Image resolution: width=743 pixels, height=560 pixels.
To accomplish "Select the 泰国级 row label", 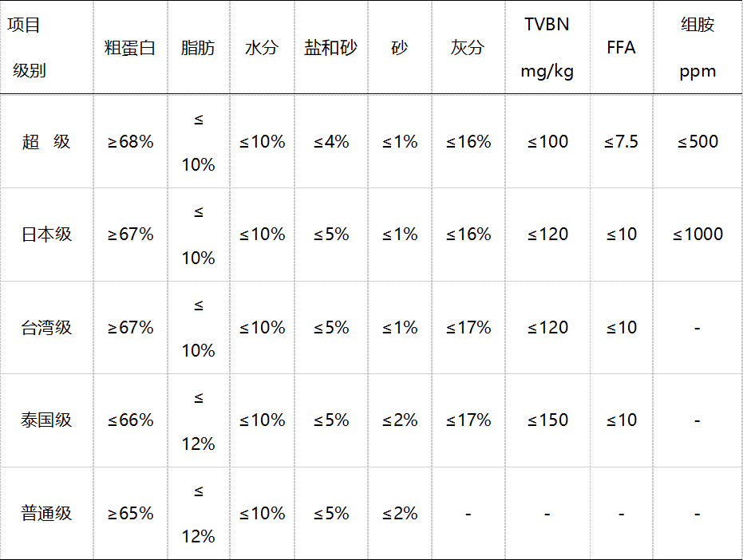I will 46,420.
